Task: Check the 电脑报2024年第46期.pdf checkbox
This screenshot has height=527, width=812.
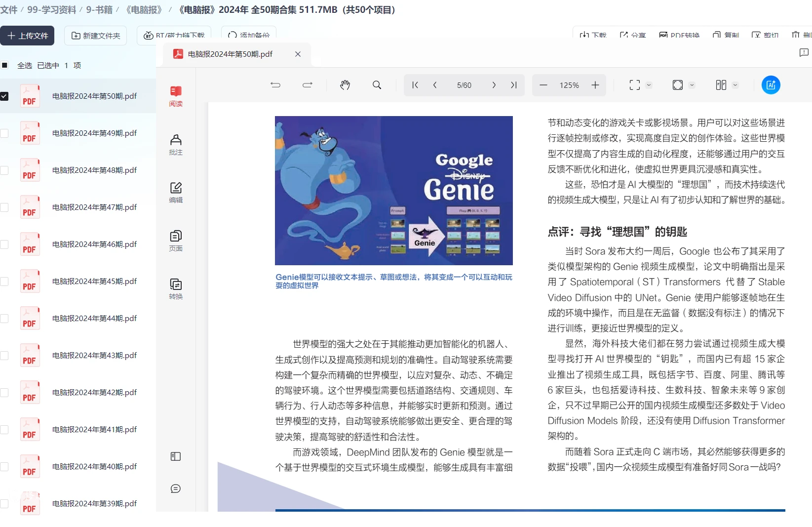Action: pos(4,244)
